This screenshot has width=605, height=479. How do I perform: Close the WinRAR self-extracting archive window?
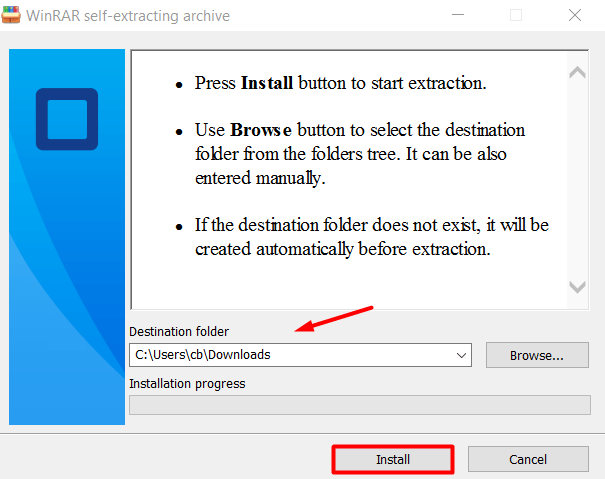[575, 15]
